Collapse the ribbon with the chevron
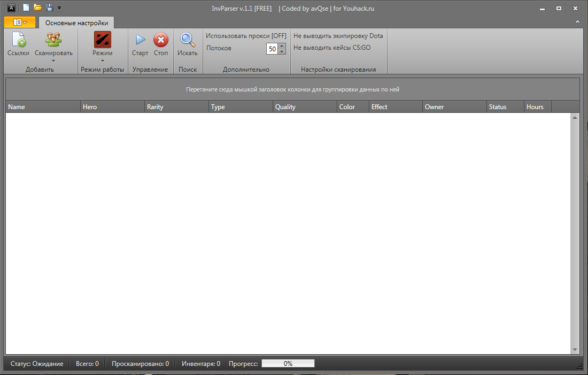This screenshot has height=375, width=588. pyautogui.click(x=577, y=22)
